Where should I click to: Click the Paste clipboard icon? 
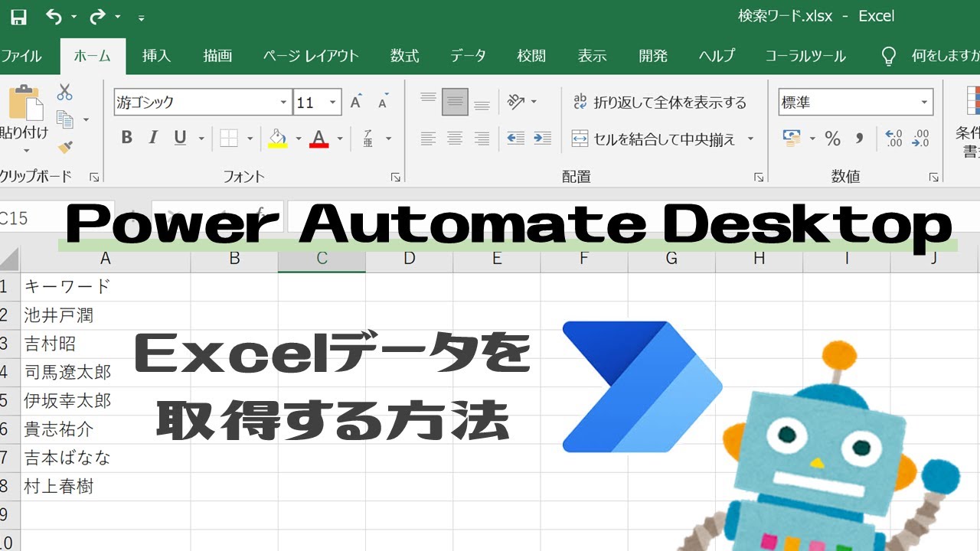tap(24, 103)
